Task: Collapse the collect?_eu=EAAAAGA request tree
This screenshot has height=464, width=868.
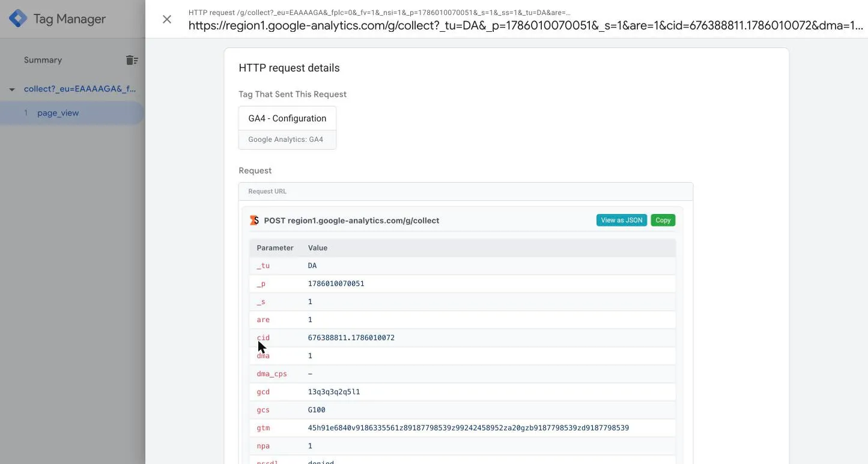Action: click(11, 90)
